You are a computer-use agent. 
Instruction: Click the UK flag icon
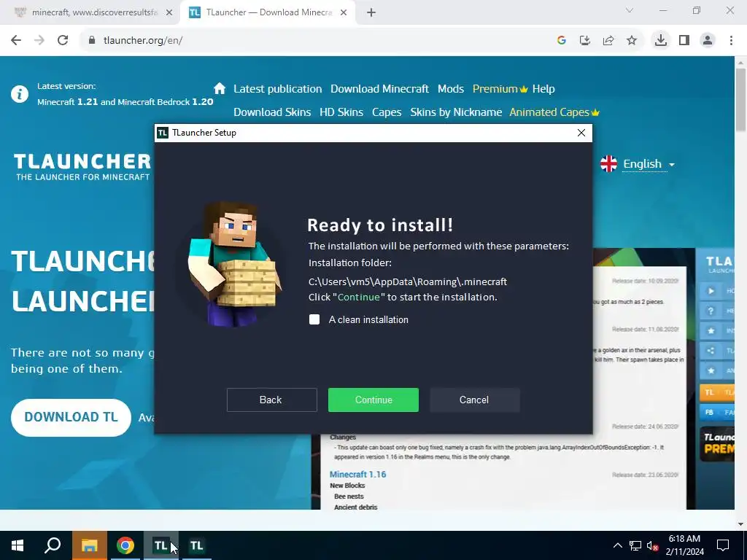click(609, 164)
